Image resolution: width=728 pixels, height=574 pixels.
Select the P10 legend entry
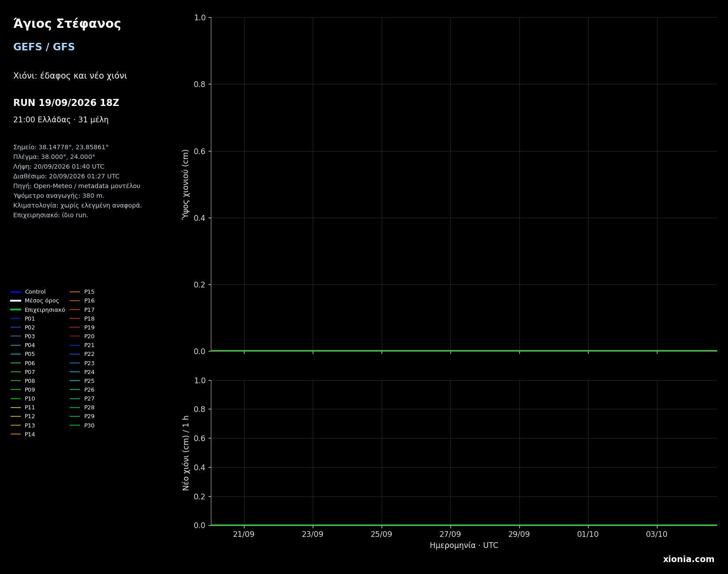tap(23, 399)
